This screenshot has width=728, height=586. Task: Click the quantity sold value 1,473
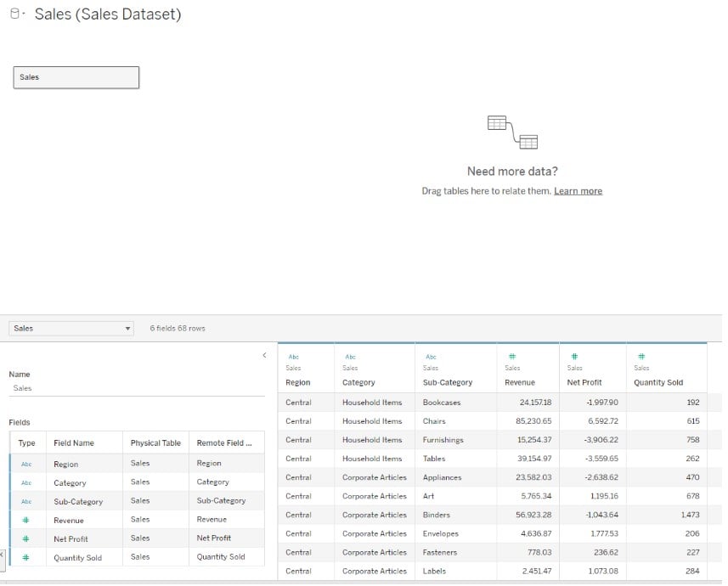point(690,515)
